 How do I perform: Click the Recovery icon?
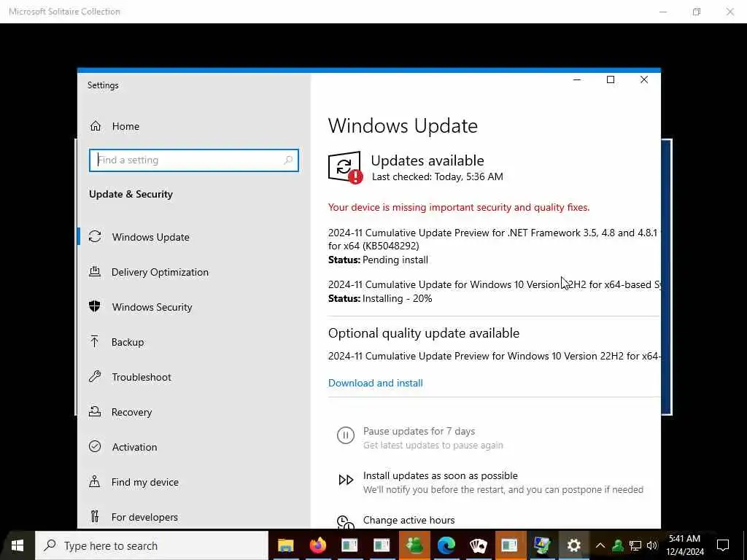tap(95, 411)
